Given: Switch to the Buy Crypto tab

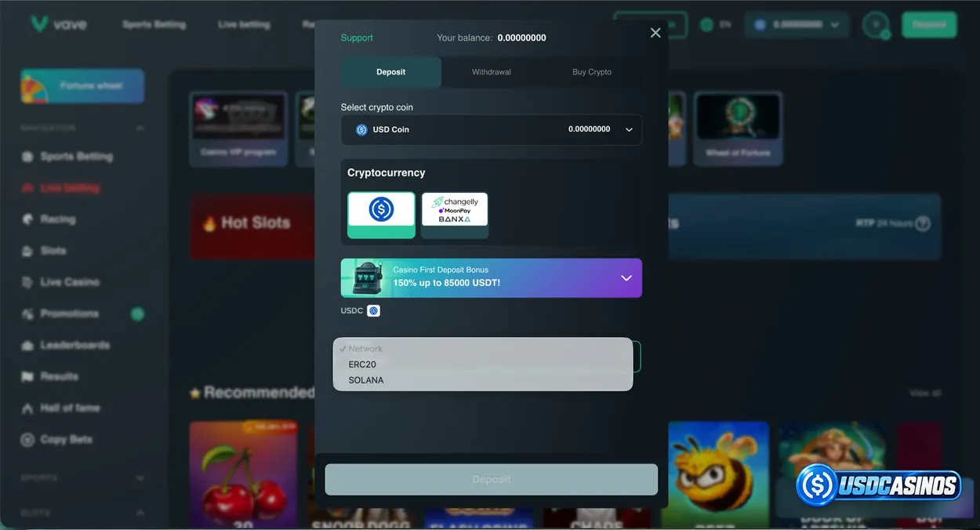Looking at the screenshot, I should 592,72.
